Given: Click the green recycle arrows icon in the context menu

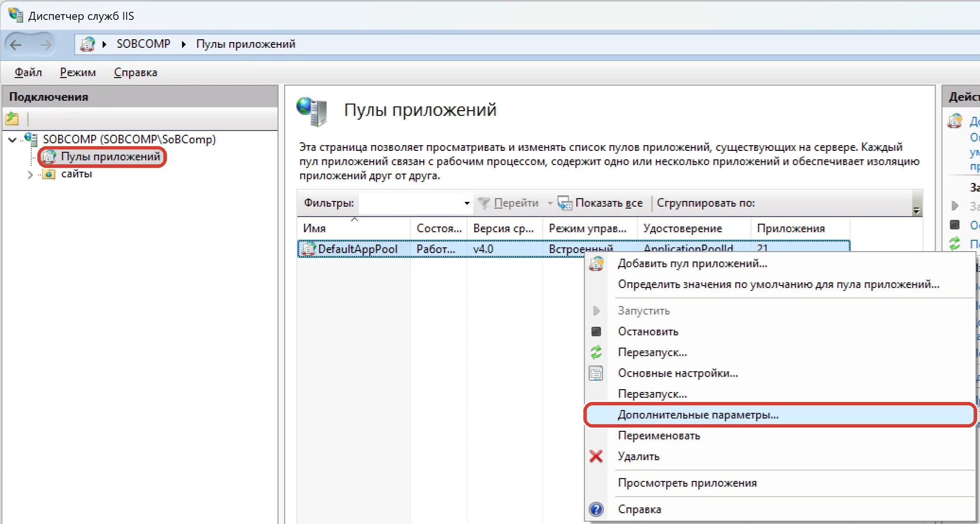Looking at the screenshot, I should pyautogui.click(x=596, y=352).
